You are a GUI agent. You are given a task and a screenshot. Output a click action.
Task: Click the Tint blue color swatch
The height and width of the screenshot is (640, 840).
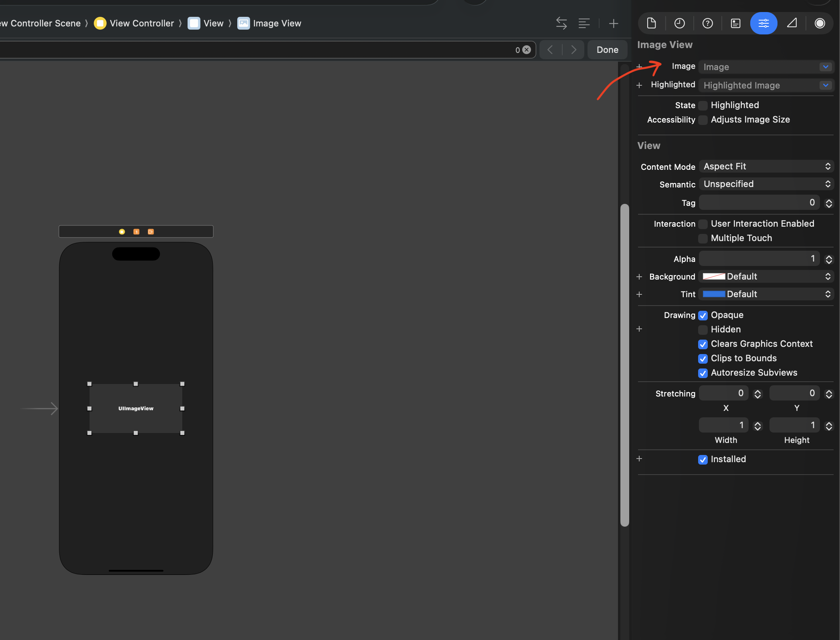pyautogui.click(x=714, y=294)
